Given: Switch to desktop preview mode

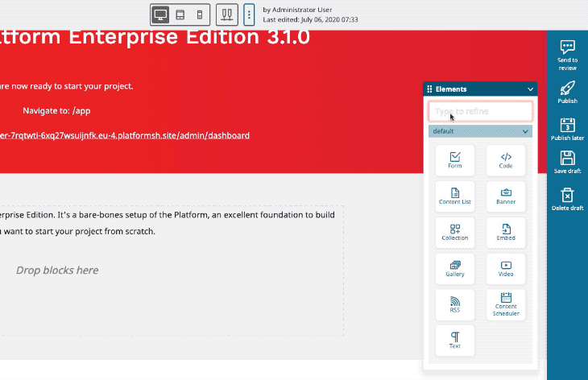Looking at the screenshot, I should 160,15.
